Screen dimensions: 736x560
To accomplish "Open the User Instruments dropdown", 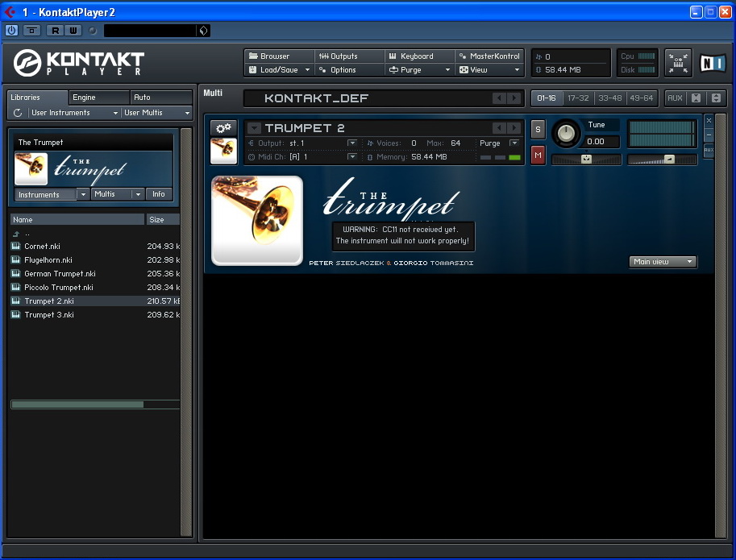I will (x=74, y=113).
